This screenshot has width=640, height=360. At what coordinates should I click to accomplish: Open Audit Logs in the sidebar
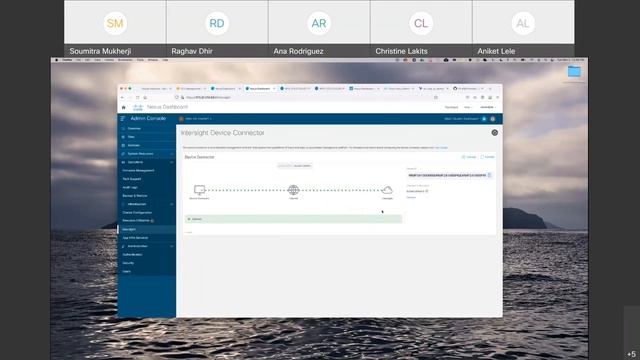point(130,187)
